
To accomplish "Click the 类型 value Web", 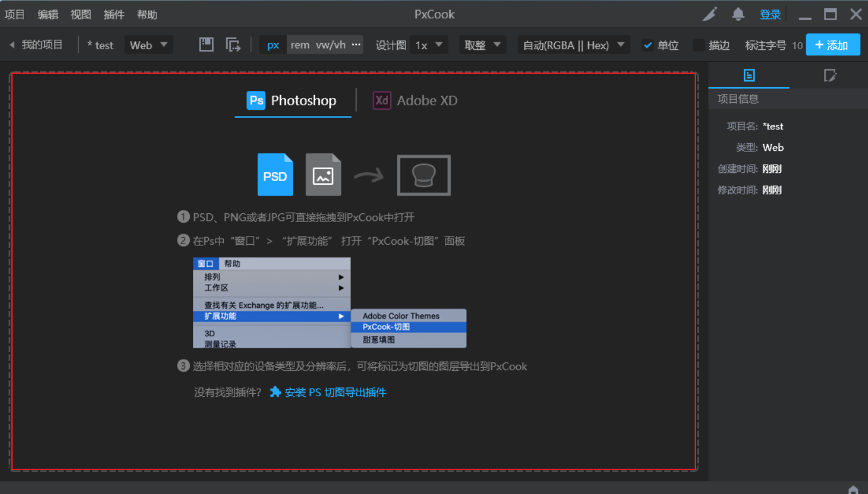I will pos(773,148).
